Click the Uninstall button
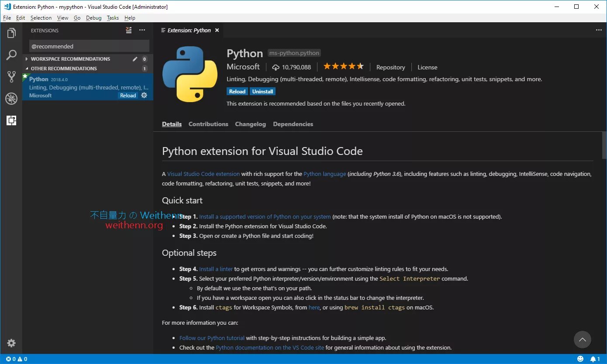This screenshot has height=364, width=607. tap(262, 92)
